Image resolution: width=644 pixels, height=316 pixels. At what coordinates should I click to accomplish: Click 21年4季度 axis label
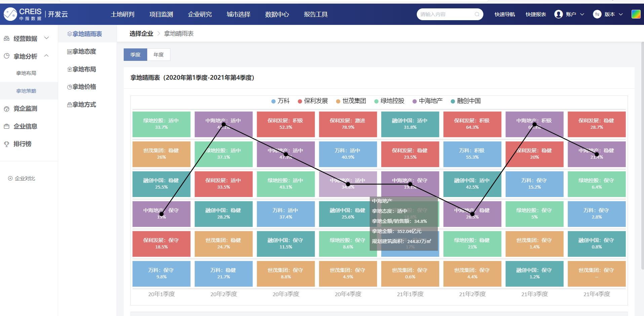pos(597,294)
